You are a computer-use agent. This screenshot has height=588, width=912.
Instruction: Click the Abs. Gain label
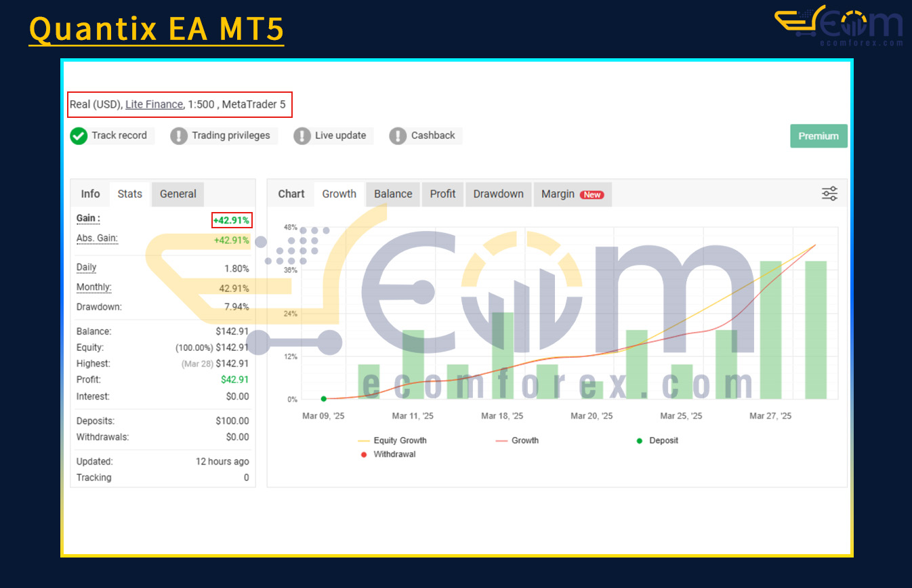coord(97,238)
